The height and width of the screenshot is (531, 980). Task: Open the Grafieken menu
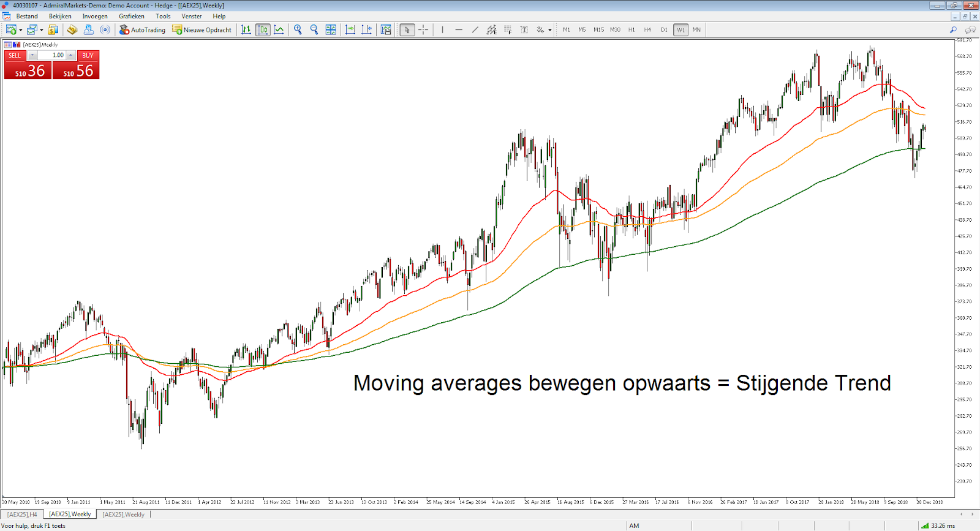click(132, 17)
